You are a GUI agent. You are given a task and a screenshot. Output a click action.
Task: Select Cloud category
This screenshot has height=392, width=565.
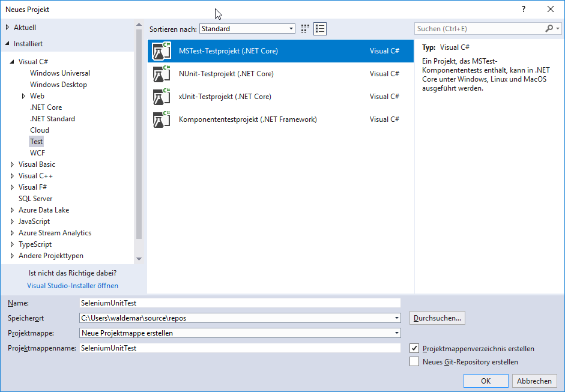40,130
